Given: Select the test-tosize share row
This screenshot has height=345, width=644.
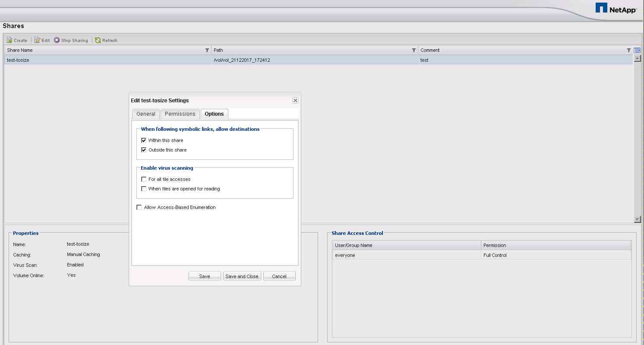Looking at the screenshot, I should tap(319, 60).
